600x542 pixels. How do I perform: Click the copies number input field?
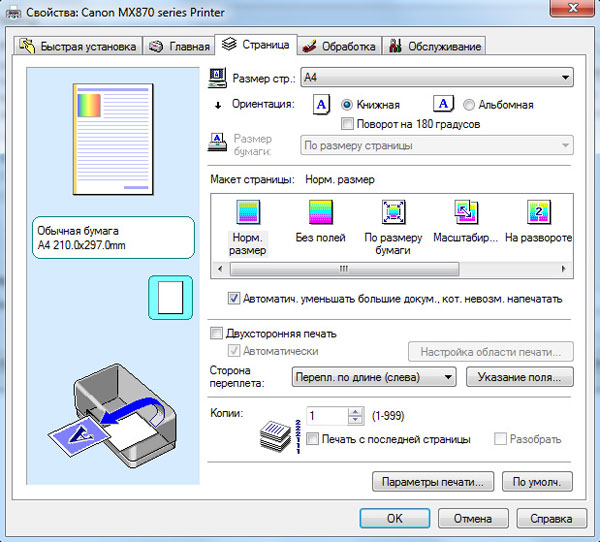[x=327, y=416]
